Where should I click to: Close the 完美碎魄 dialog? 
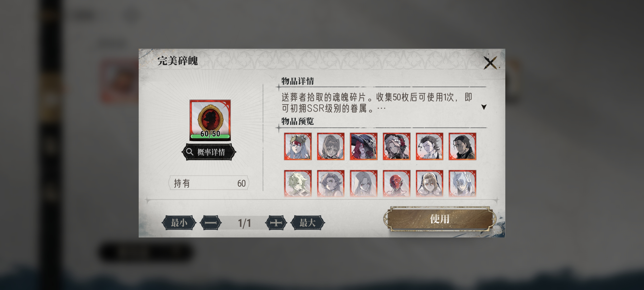tap(490, 63)
